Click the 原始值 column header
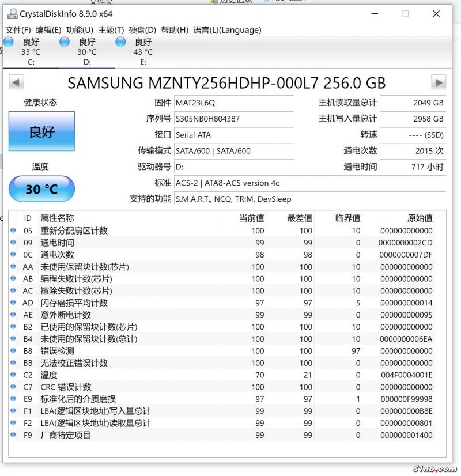The height and width of the screenshot is (476, 461). [420, 218]
